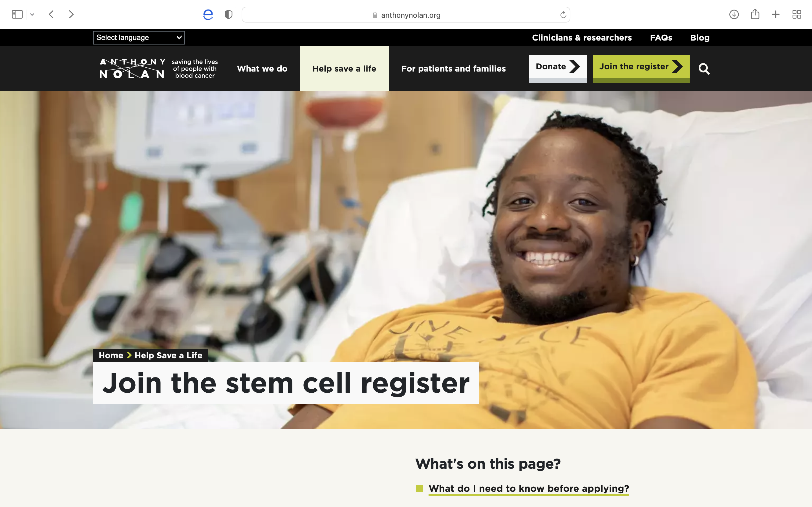Open Safari sidebar panel icon
812x507 pixels.
click(x=17, y=14)
